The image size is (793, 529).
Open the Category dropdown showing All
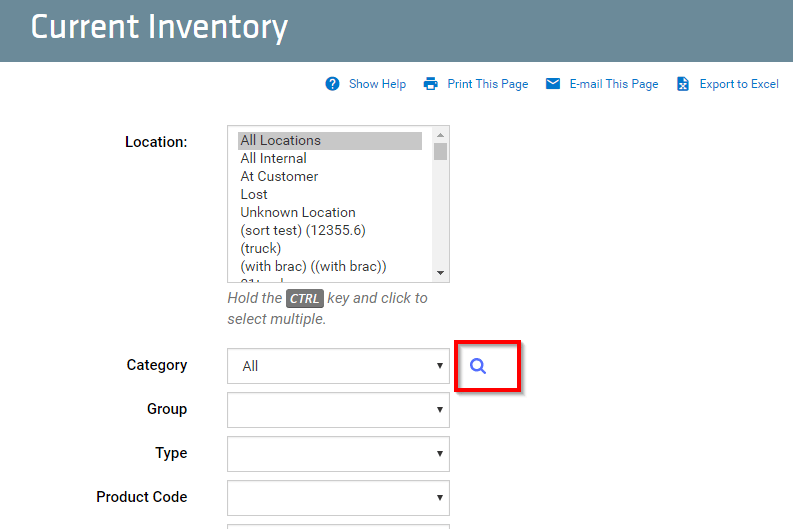[x=338, y=366]
